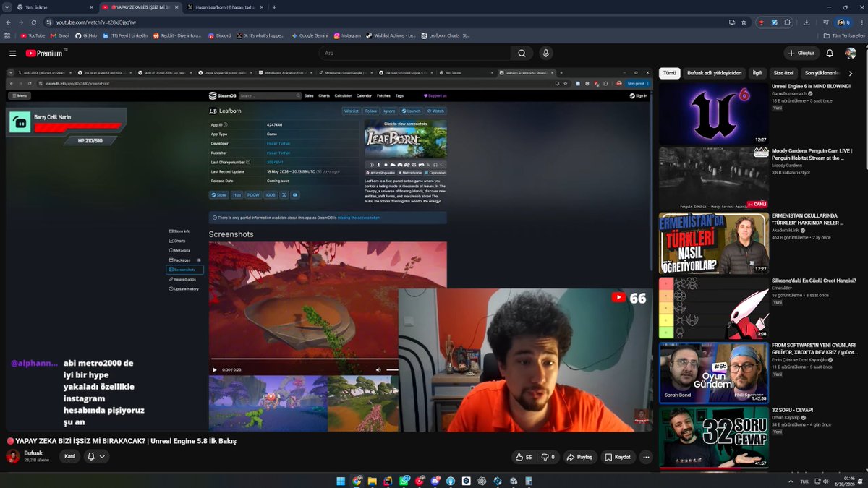This screenshot has width=868, height=488.
Task: Show hidden system tray icons chevron
Action: click(790, 481)
